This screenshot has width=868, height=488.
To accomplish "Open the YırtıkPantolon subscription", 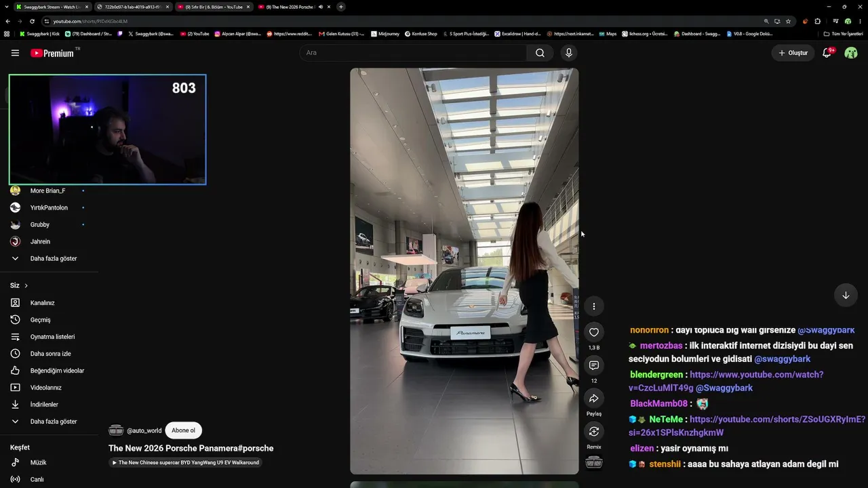I will tap(49, 207).
